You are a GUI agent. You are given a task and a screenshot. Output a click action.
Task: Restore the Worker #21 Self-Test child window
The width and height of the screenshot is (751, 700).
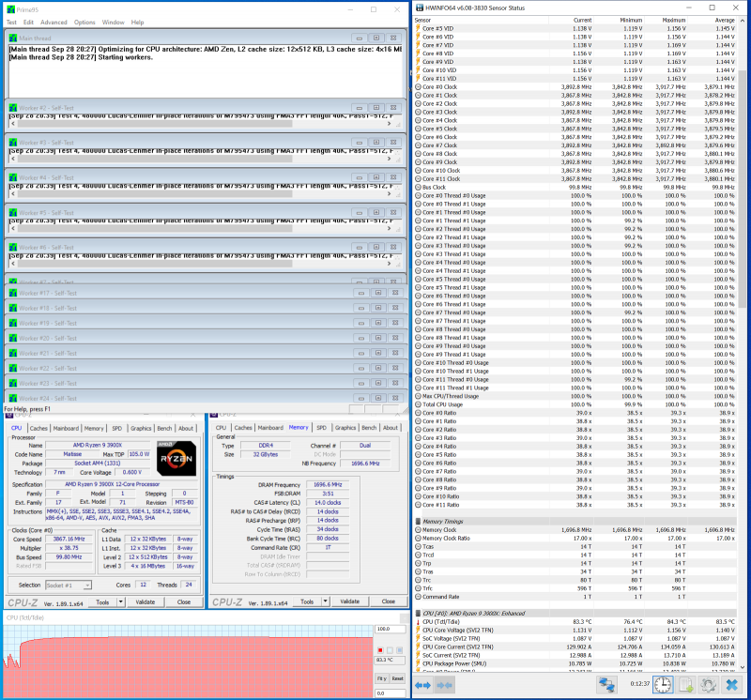[378, 354]
